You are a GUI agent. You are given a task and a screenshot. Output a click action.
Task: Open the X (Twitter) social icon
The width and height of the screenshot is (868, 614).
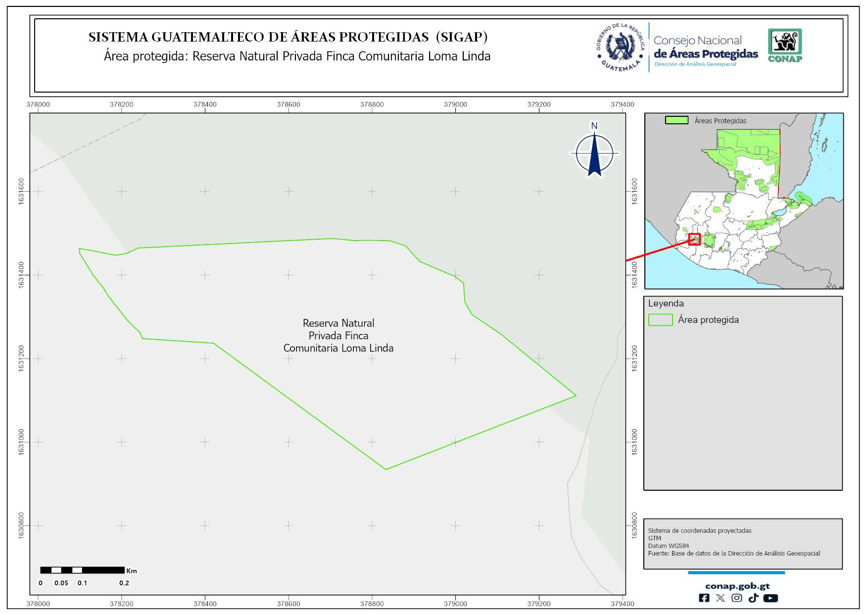click(720, 598)
